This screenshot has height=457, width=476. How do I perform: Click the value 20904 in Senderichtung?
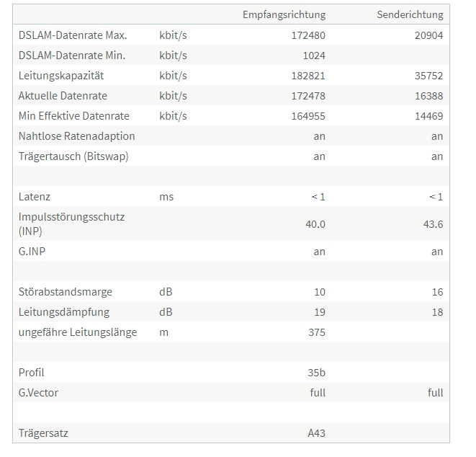click(x=428, y=35)
